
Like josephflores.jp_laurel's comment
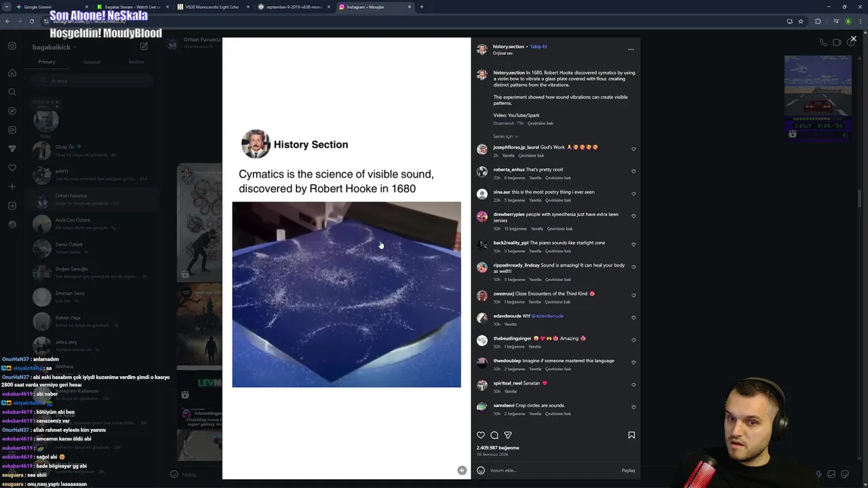633,149
